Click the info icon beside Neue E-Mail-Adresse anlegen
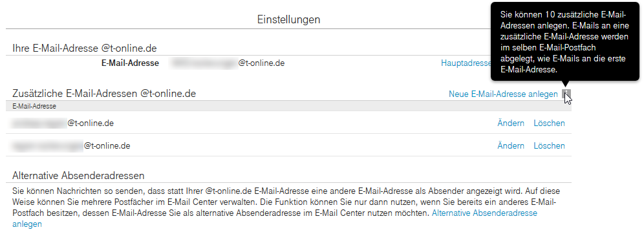This screenshot has height=234, width=644. tap(566, 94)
